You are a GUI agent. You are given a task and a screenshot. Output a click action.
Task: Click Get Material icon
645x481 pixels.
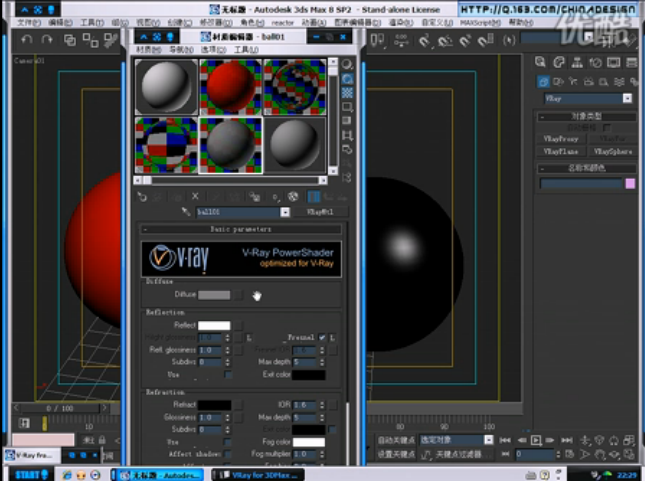coord(142,197)
